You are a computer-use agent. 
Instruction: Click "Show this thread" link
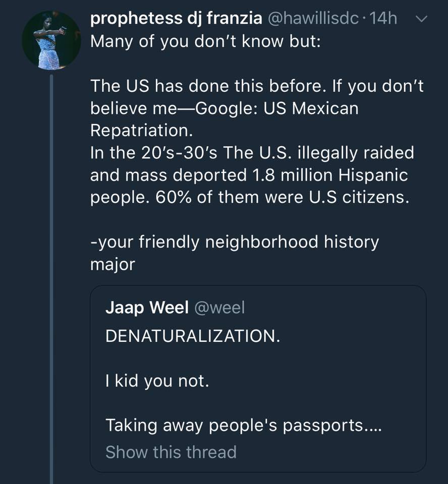(x=171, y=452)
